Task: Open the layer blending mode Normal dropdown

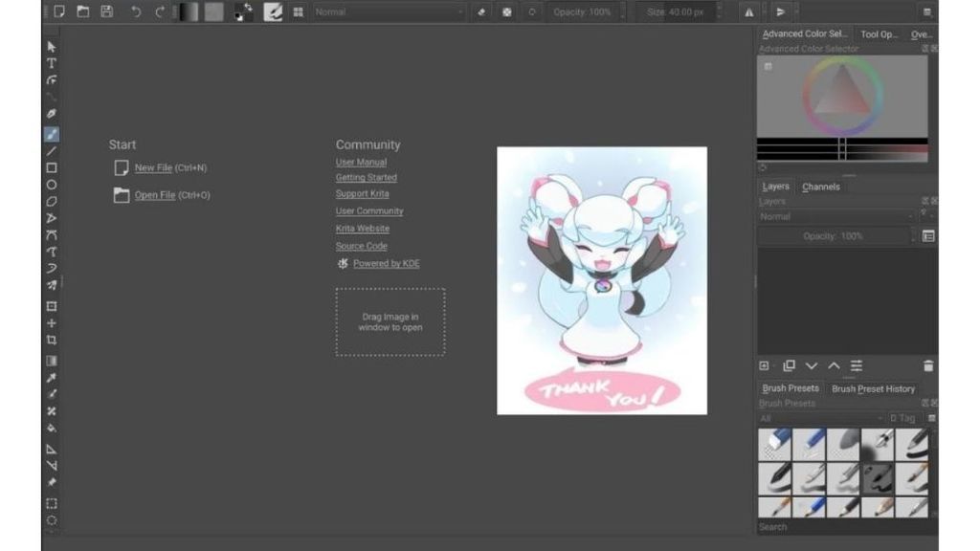Action: [835, 216]
